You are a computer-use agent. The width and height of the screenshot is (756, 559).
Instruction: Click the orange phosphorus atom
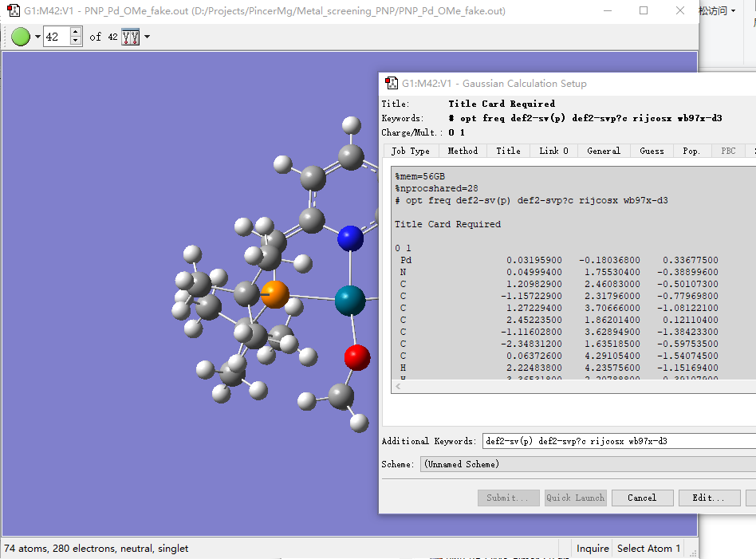275,294
